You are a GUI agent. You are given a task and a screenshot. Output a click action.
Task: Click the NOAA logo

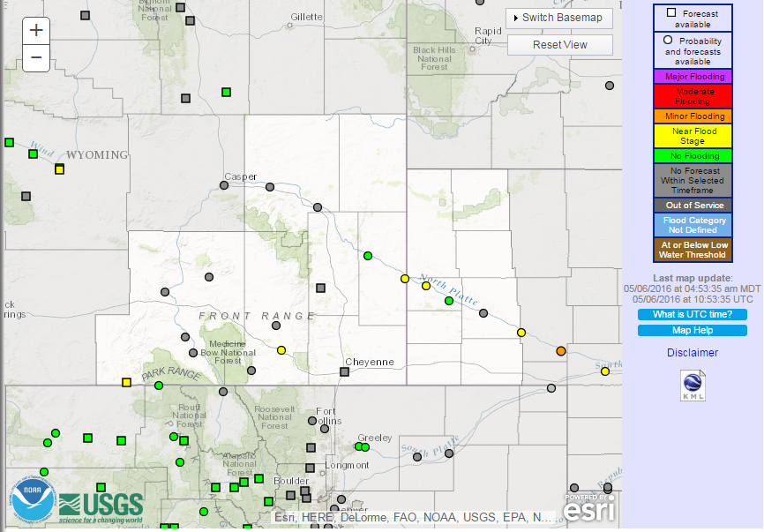(33, 500)
